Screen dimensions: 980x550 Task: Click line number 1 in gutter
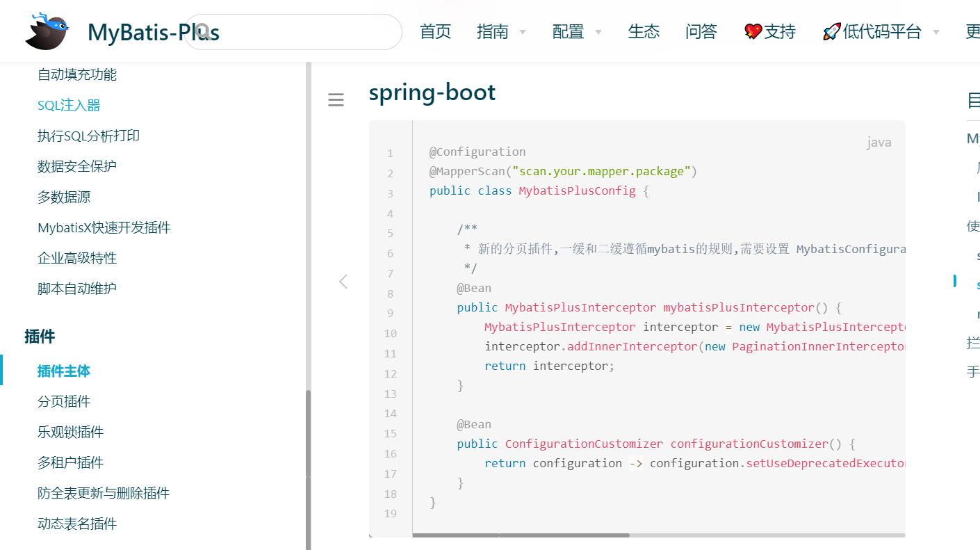click(391, 153)
